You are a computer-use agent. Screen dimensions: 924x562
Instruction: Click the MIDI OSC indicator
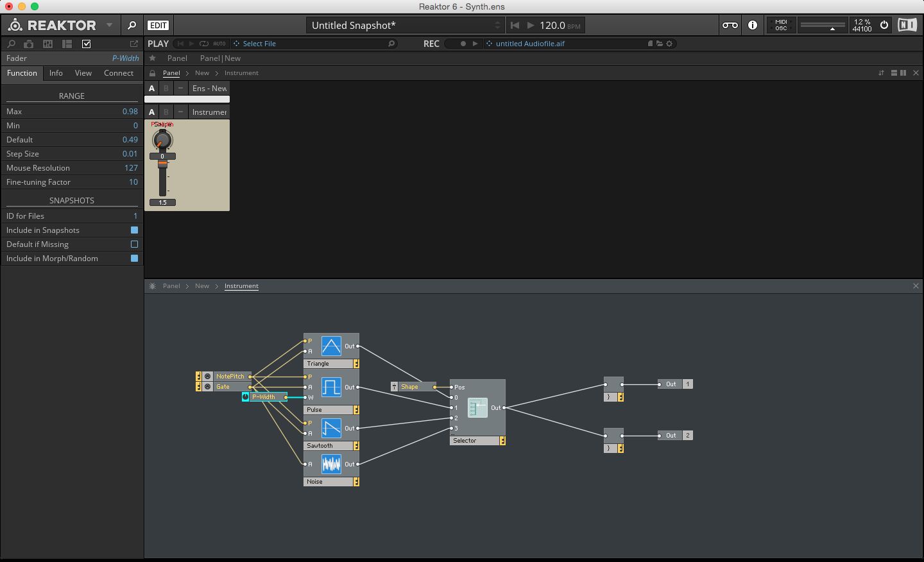(781, 25)
